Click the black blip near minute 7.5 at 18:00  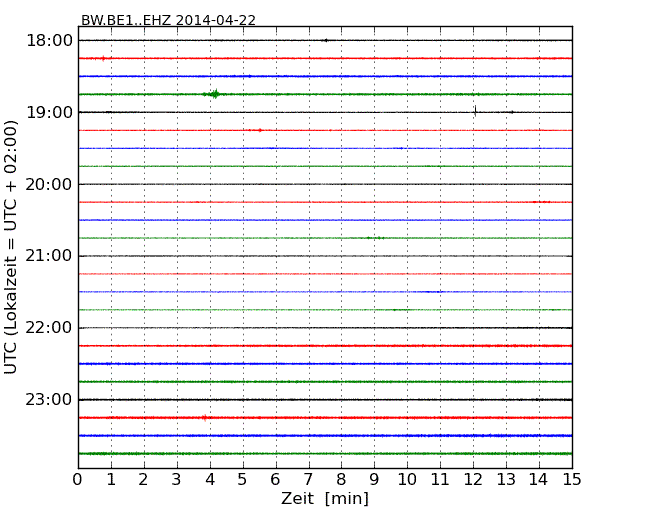coord(326,40)
